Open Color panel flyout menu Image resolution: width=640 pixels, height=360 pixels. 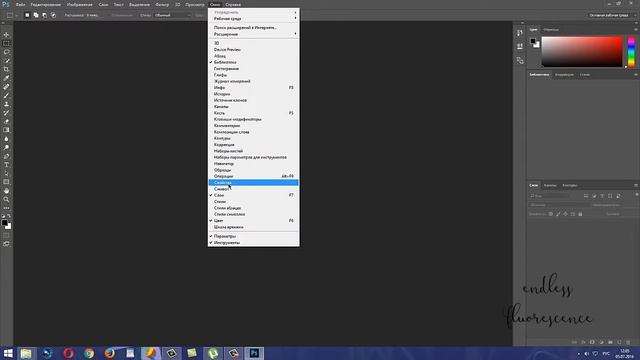636,30
